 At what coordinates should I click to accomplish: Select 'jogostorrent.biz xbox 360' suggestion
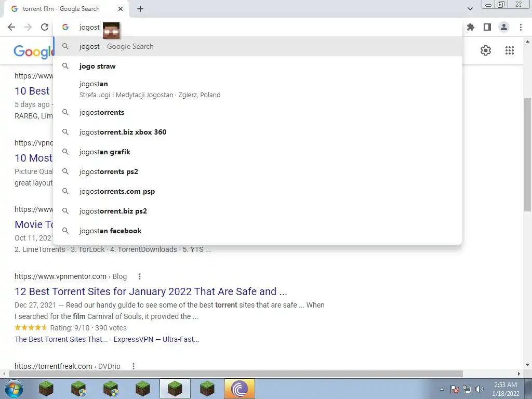(258, 132)
